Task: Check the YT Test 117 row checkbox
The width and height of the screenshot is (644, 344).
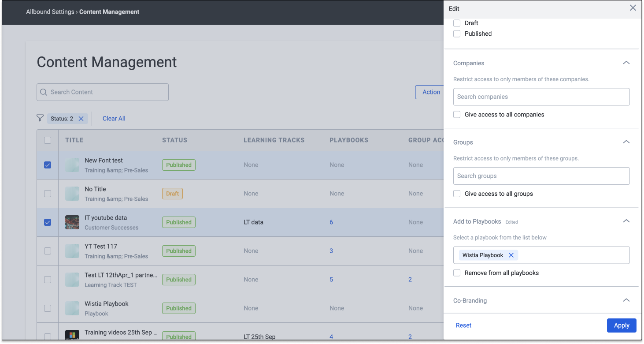Action: click(48, 251)
